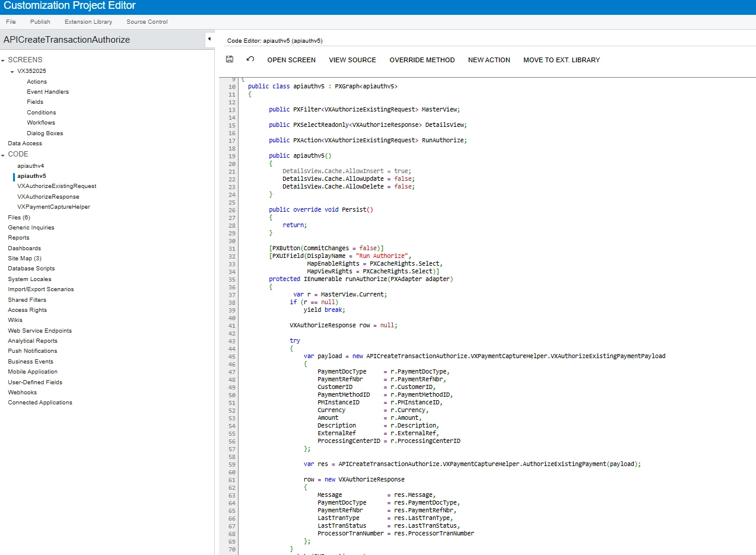
Task: Select the apiauthv5 code item
Action: coord(31,176)
